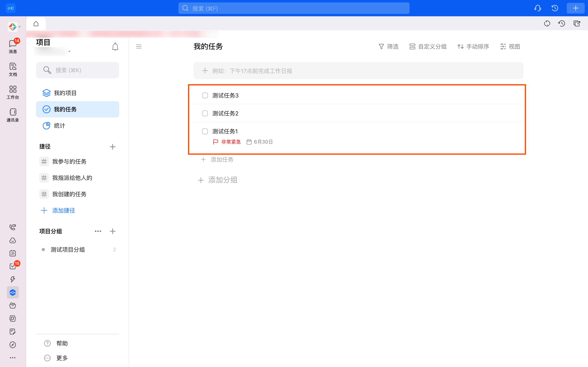Viewport: 588px width, 367px height.
Task: Tick the 测试任务1 checkbox
Action: (205, 131)
